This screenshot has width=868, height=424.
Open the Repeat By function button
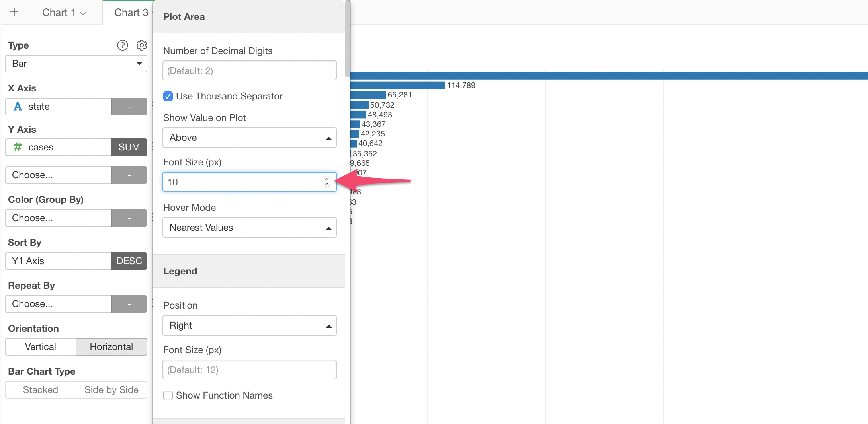[129, 304]
